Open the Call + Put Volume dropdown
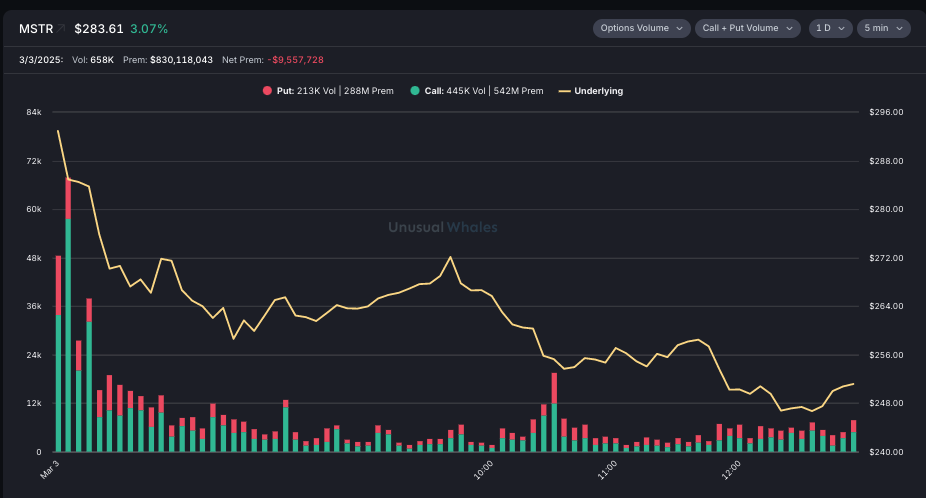The image size is (926, 498). 748,29
